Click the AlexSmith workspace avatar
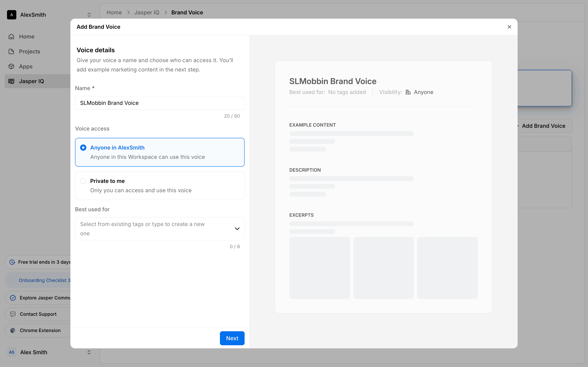 pos(12,15)
